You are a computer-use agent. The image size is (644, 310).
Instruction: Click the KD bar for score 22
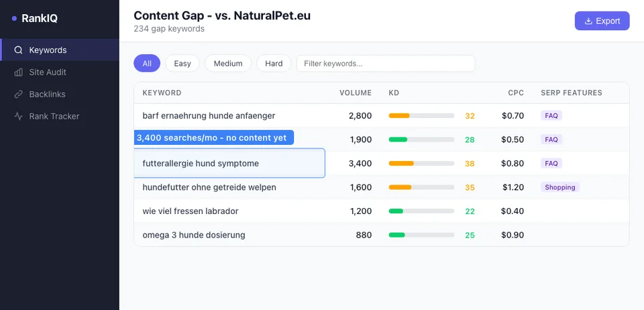coord(421,211)
